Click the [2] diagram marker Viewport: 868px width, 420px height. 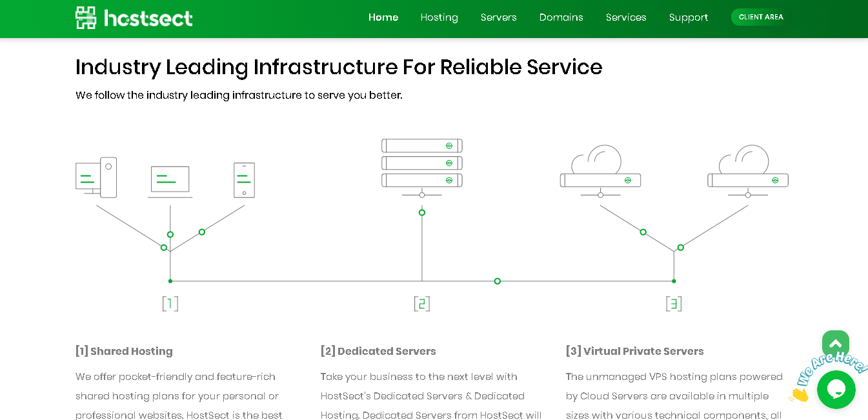[x=422, y=304]
